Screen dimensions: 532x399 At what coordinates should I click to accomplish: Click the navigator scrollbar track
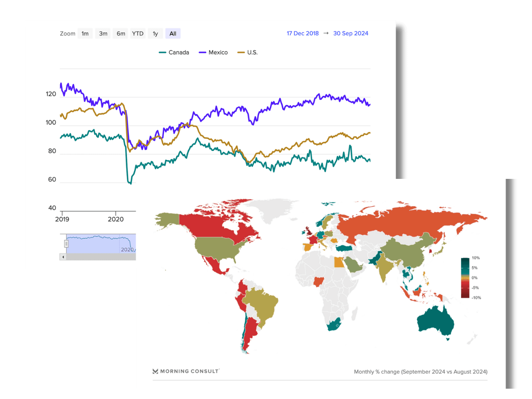pyautogui.click(x=101, y=257)
